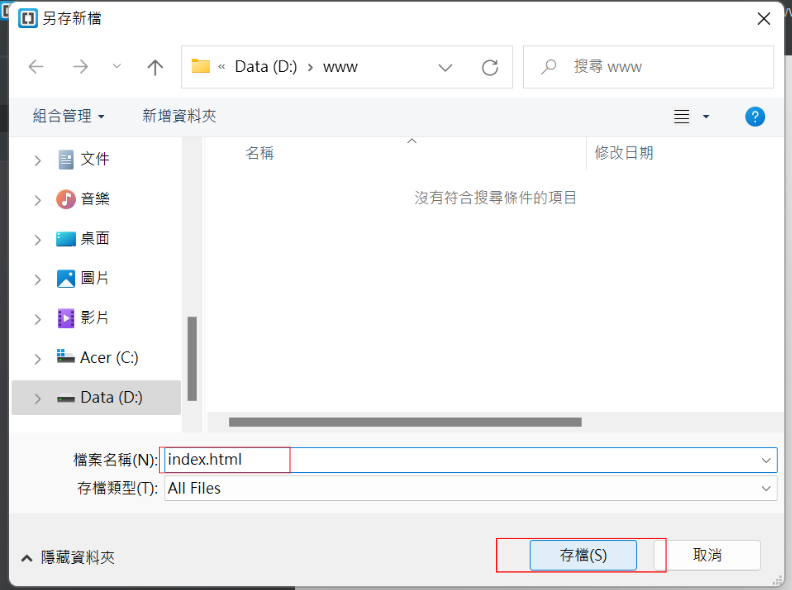Viewport: 792px width, 590px height.
Task: Open view options dropdown arrow
Action: (706, 117)
